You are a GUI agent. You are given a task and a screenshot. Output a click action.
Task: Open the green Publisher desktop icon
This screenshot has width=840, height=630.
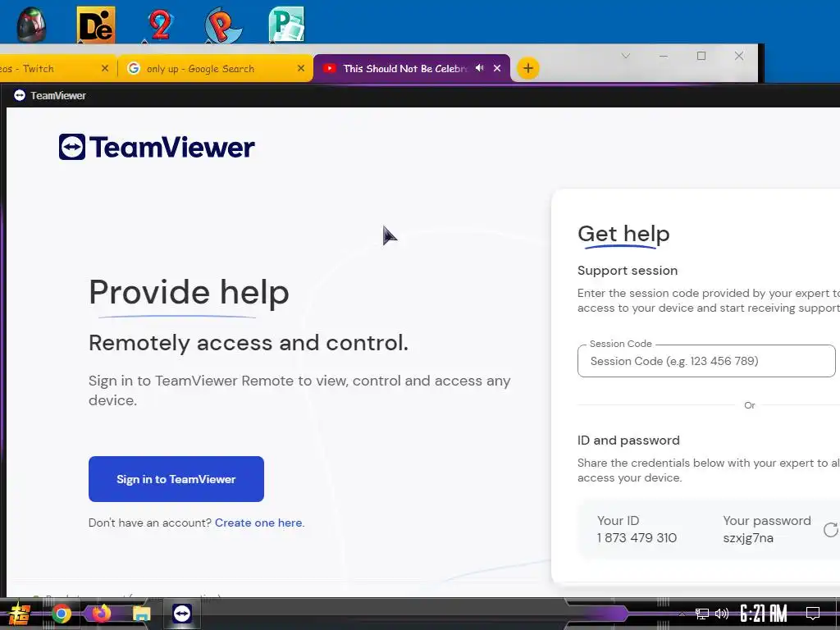(286, 25)
